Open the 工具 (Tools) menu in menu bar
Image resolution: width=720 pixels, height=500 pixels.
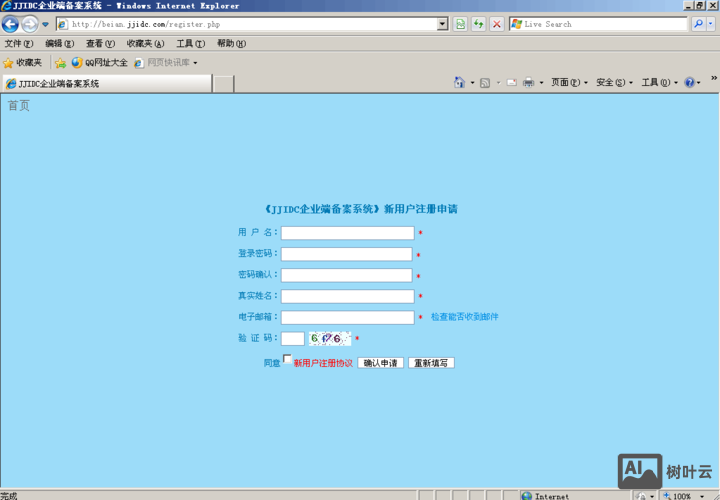point(190,44)
